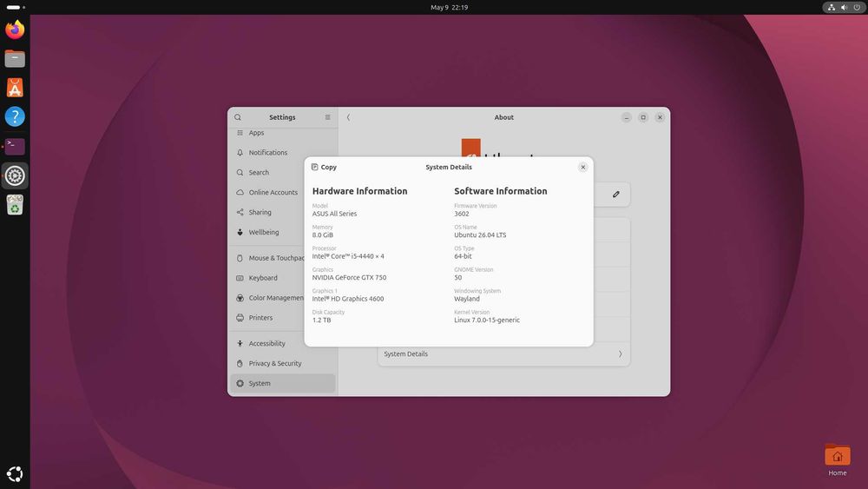The image size is (868, 489).
Task: Copy the system details
Action: 324,168
